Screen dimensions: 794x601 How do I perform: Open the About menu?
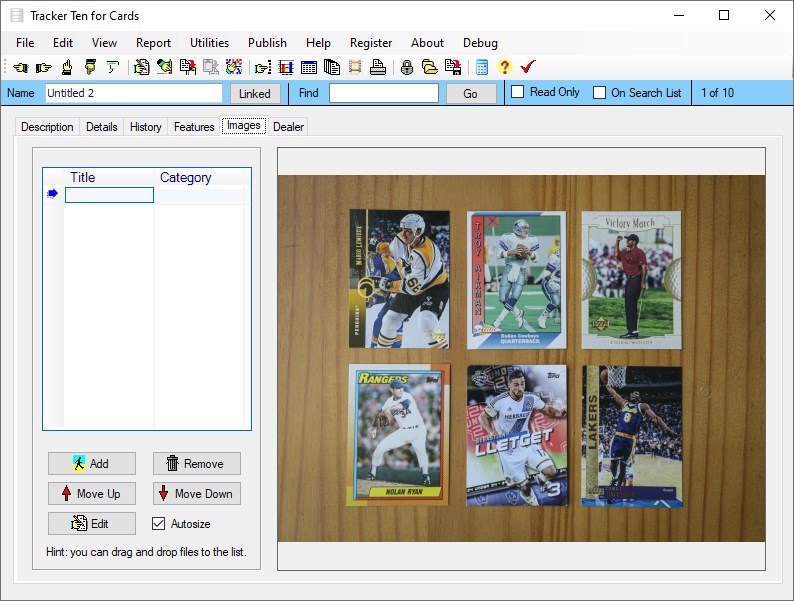click(427, 43)
